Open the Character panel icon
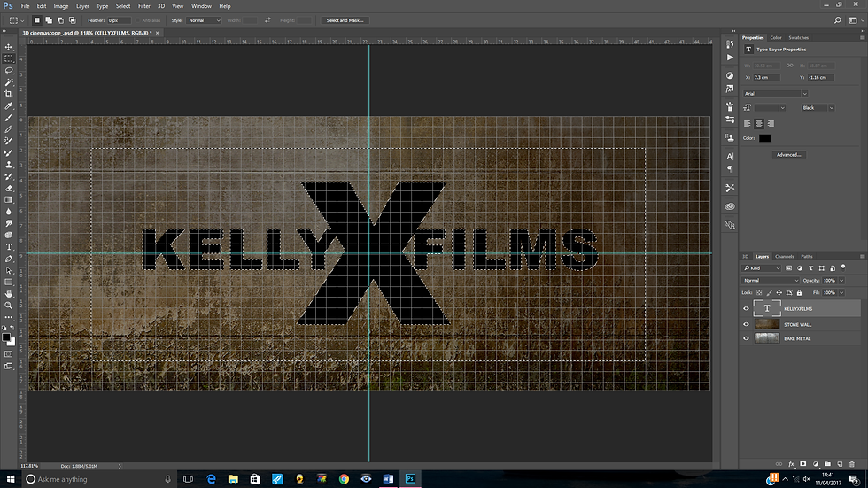 pos(730,157)
